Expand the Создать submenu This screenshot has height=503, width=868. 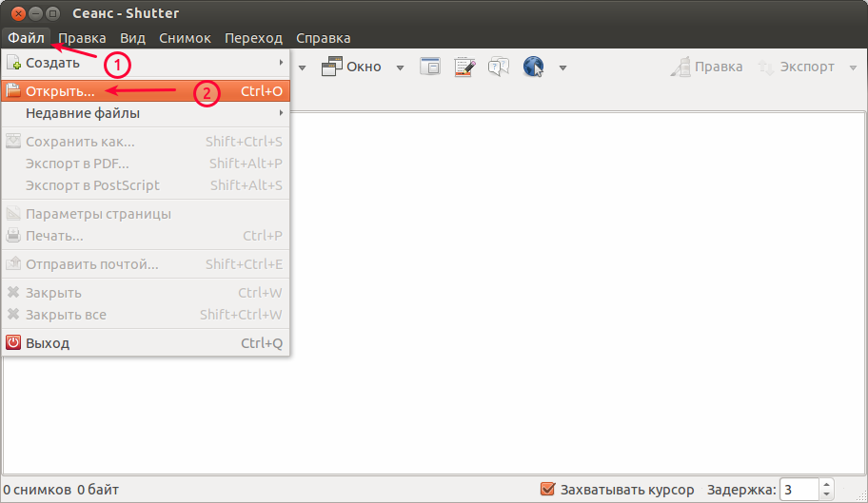coord(146,63)
